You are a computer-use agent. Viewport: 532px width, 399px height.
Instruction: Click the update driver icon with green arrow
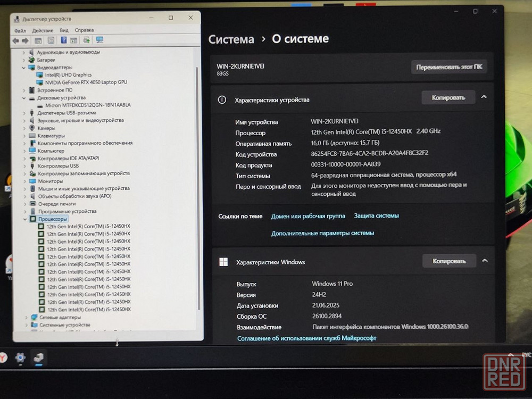tap(87, 40)
